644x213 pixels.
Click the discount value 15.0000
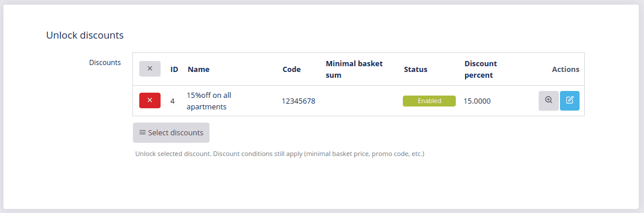477,101
